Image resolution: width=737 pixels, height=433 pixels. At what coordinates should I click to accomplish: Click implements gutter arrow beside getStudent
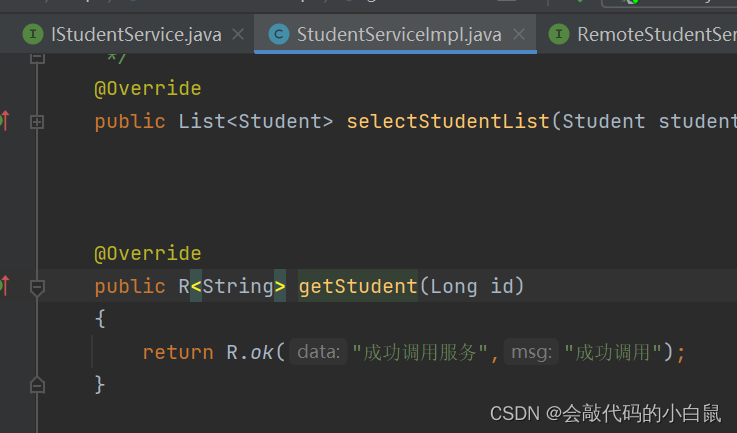[4, 286]
